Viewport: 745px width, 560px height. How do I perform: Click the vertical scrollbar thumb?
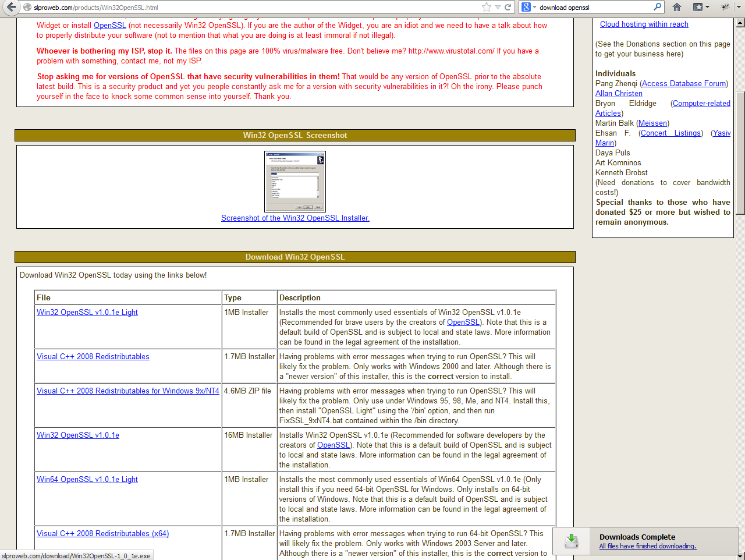click(740, 154)
